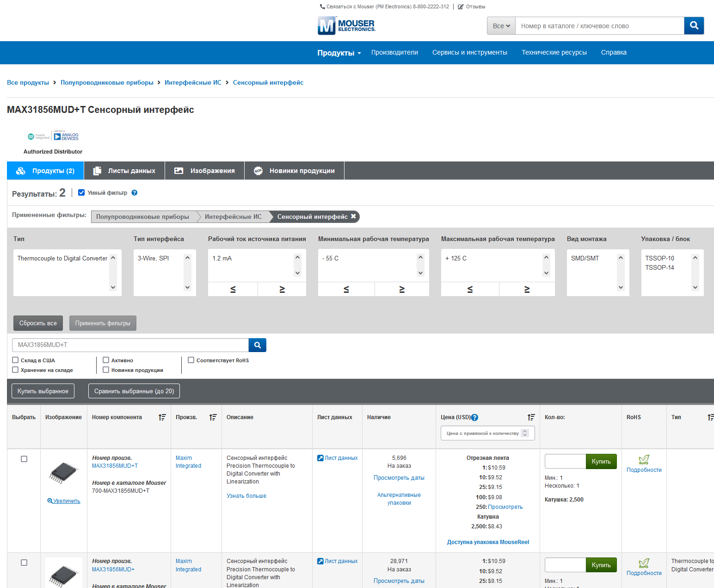Click the feedback Отзывы pencil icon
The image size is (714, 588).
461,6
